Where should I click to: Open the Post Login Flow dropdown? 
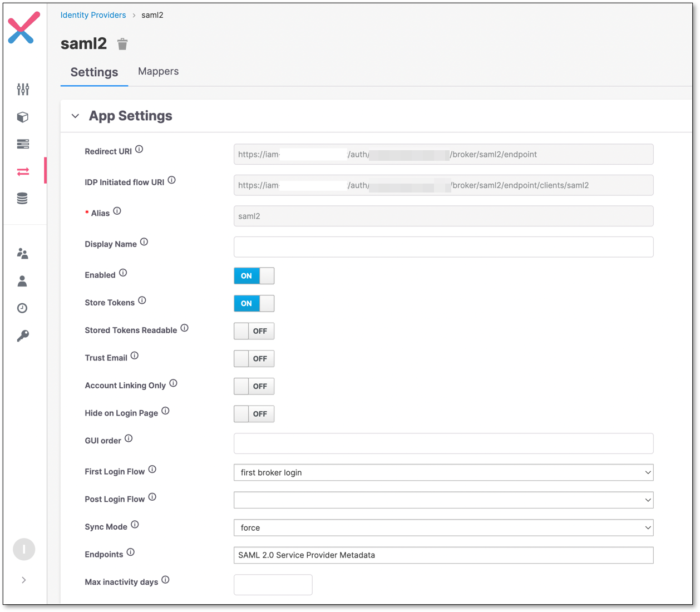(443, 500)
